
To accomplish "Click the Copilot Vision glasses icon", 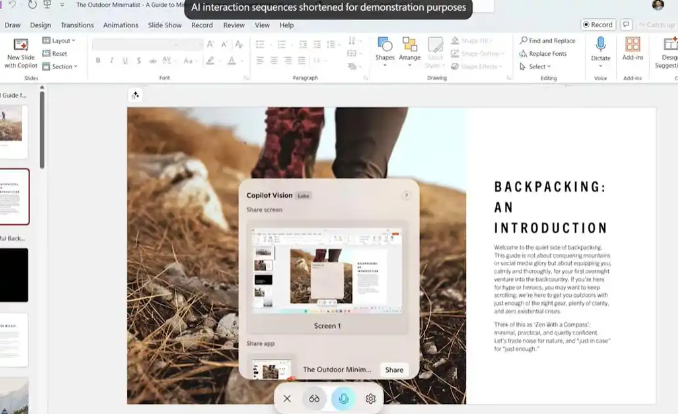I will (314, 398).
